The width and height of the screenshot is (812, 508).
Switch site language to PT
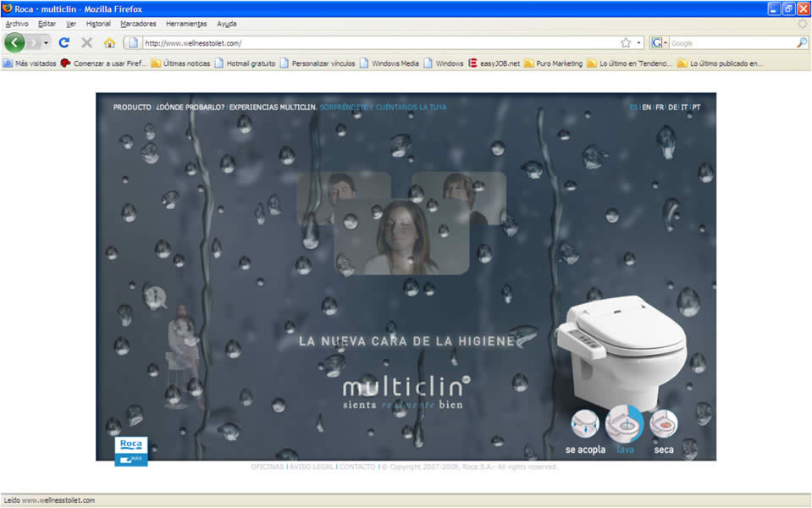pos(696,108)
